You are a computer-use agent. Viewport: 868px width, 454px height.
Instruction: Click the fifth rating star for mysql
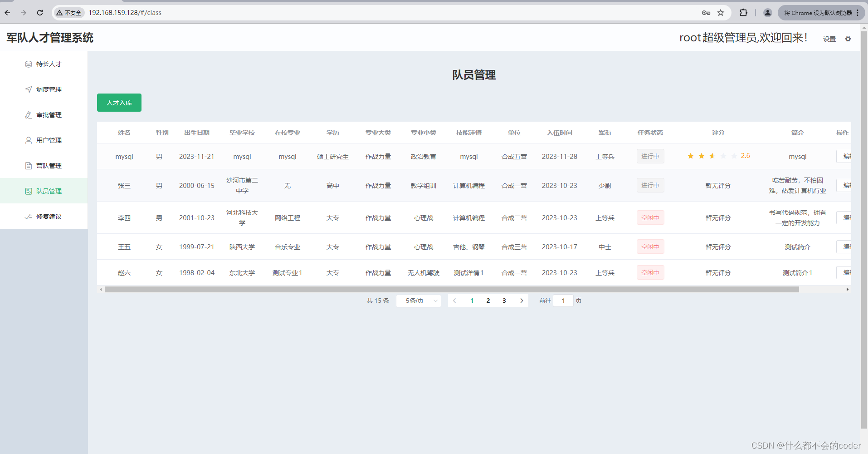coord(734,156)
